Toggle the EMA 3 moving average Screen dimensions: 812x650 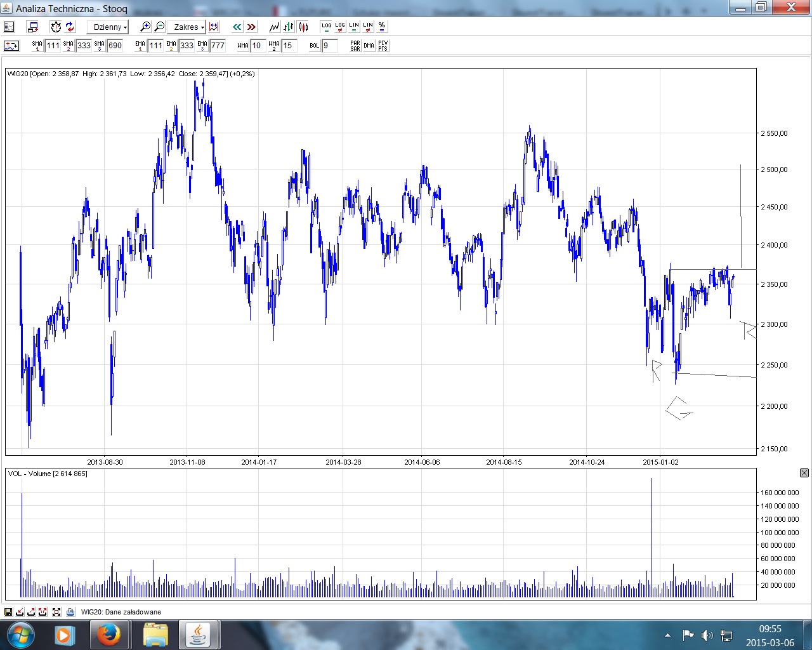click(202, 46)
